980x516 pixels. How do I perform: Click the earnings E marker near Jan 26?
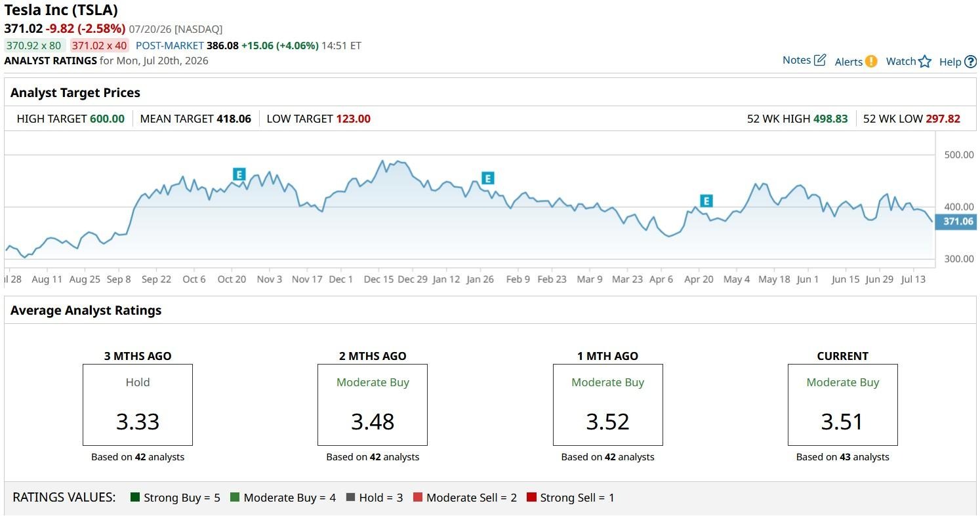(487, 178)
